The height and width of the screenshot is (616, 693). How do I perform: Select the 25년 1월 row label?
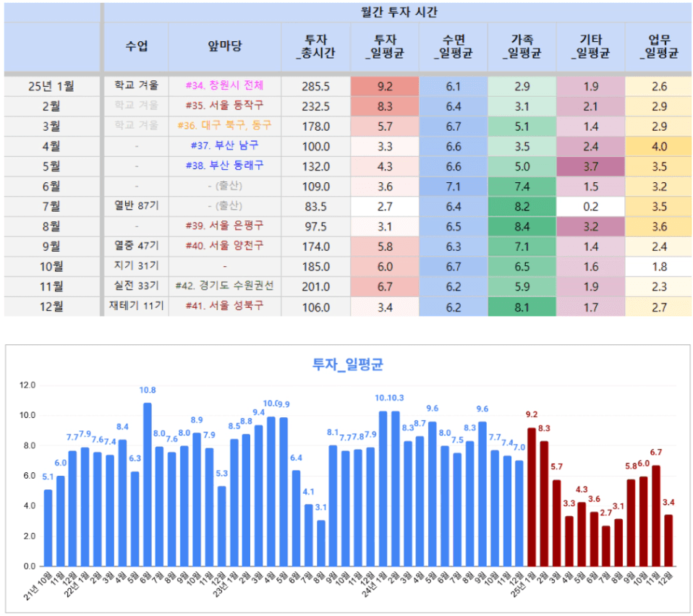point(51,86)
